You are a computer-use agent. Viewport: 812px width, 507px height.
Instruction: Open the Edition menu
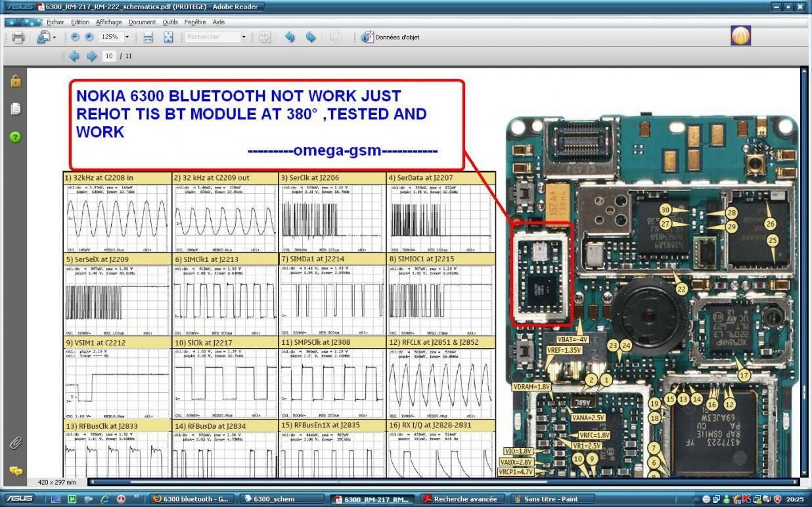pyautogui.click(x=80, y=22)
